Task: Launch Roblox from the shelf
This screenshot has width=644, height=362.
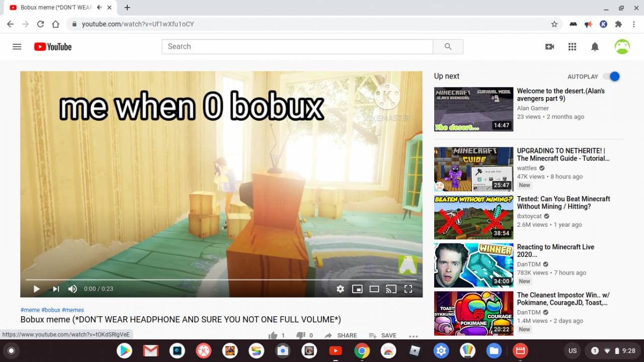Action: click(x=414, y=350)
